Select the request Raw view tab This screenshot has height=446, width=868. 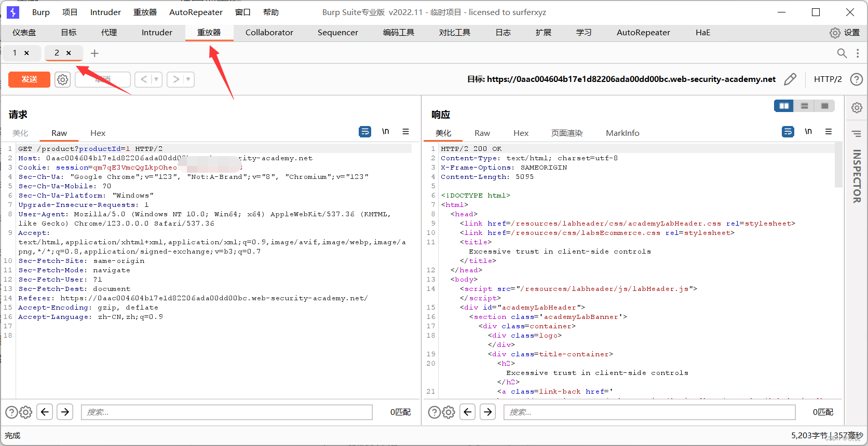point(59,133)
